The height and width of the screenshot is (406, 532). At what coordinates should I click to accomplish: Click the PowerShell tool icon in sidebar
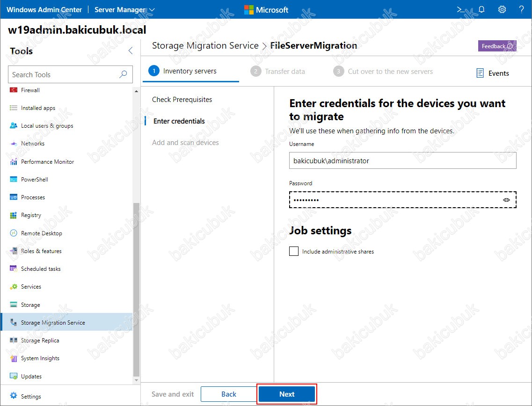pos(14,180)
